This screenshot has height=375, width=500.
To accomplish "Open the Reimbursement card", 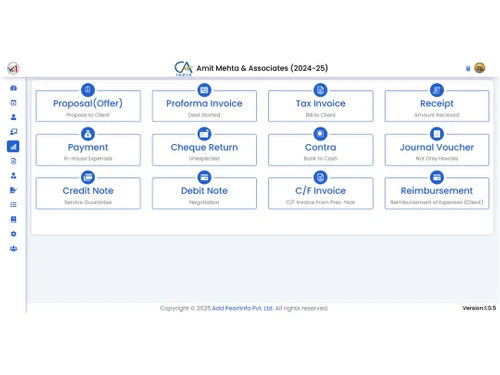I will 437,194.
